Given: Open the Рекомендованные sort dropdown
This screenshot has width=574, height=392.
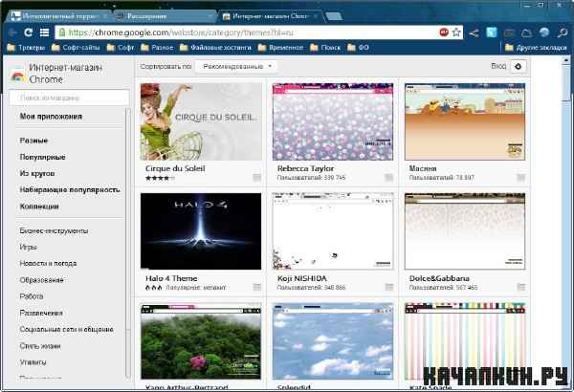Looking at the screenshot, I should point(236,67).
